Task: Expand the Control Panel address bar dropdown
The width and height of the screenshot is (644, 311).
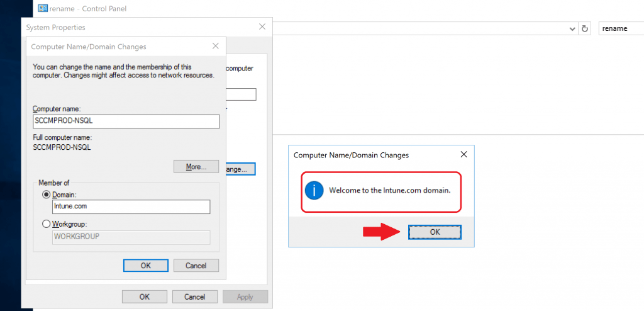Action: pos(572,29)
